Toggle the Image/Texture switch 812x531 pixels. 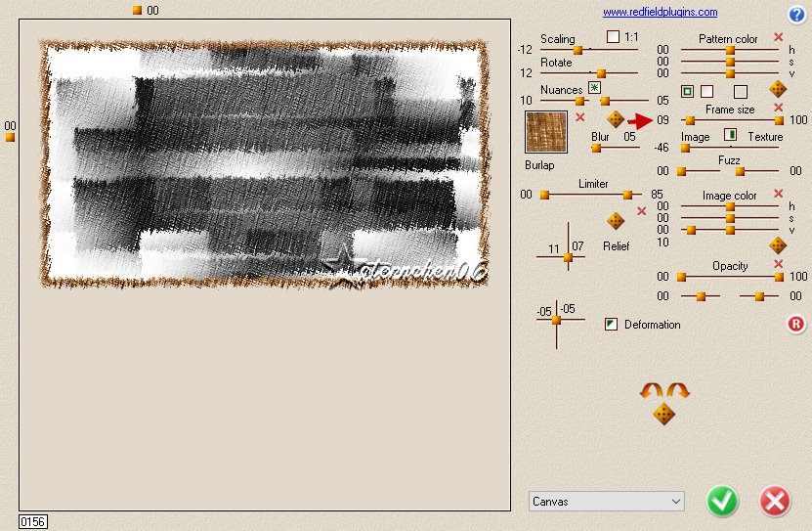point(729,135)
